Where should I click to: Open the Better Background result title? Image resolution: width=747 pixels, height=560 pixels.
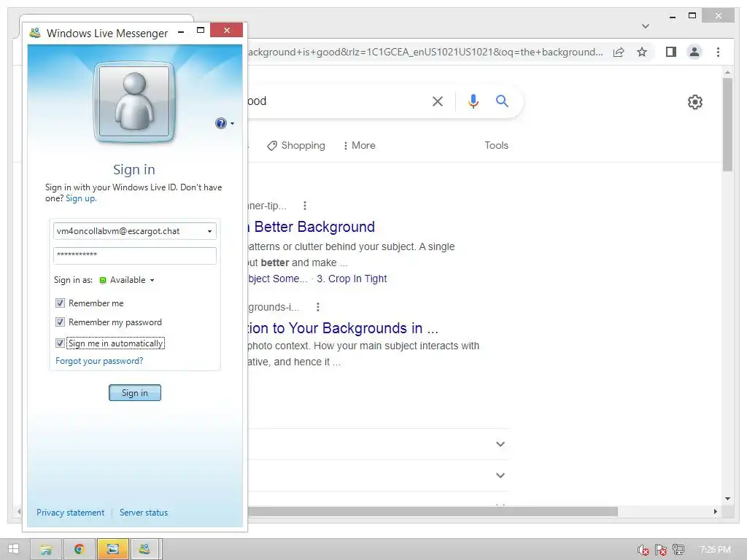(x=311, y=227)
